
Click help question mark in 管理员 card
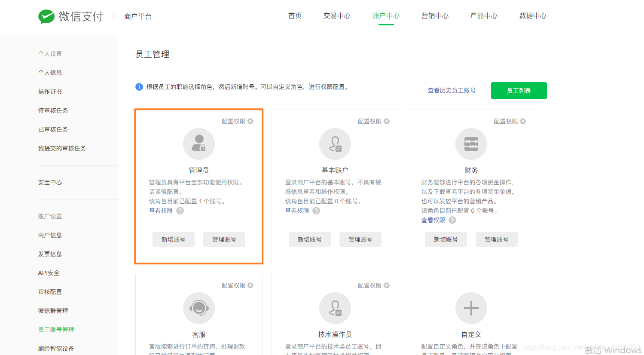coord(180,211)
